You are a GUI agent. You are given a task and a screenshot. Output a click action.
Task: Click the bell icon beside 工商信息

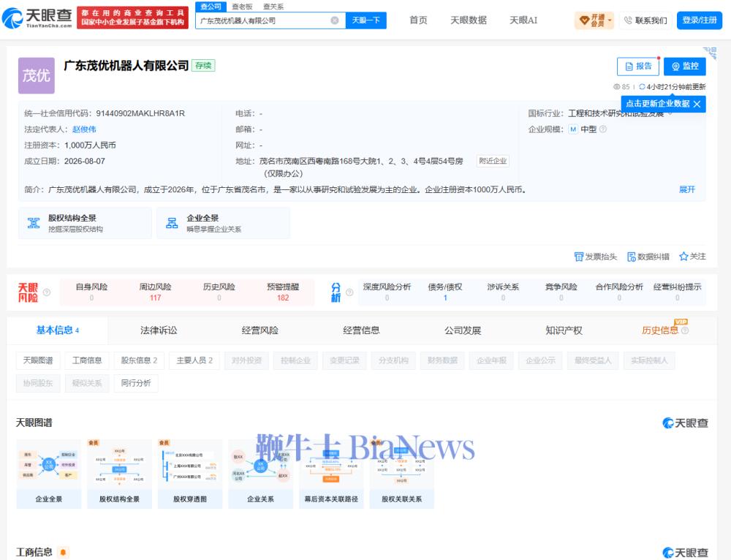63,553
